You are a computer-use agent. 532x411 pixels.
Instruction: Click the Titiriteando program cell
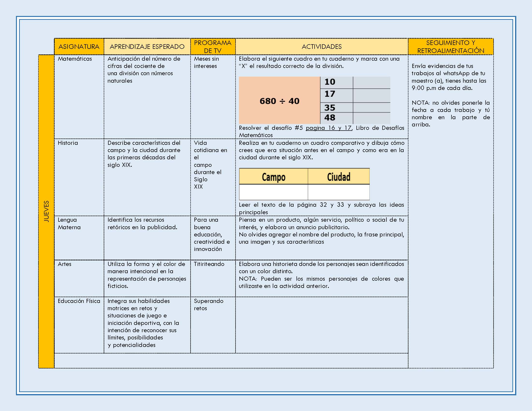pyautogui.click(x=213, y=278)
